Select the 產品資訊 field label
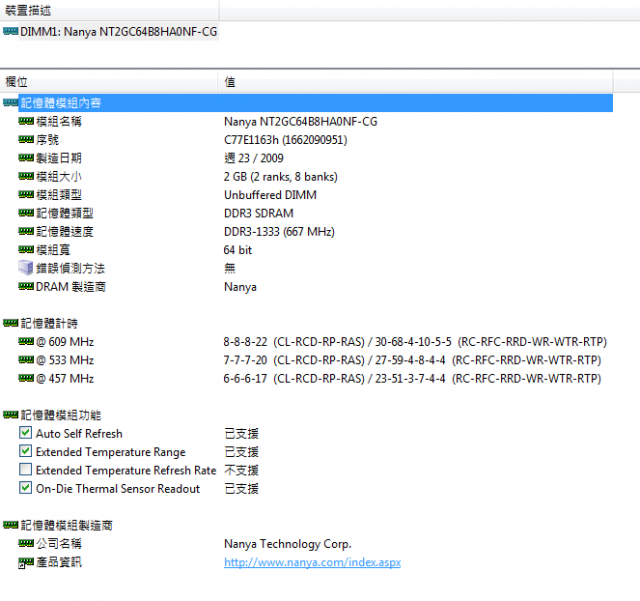The width and height of the screenshot is (640, 601). coord(59,562)
